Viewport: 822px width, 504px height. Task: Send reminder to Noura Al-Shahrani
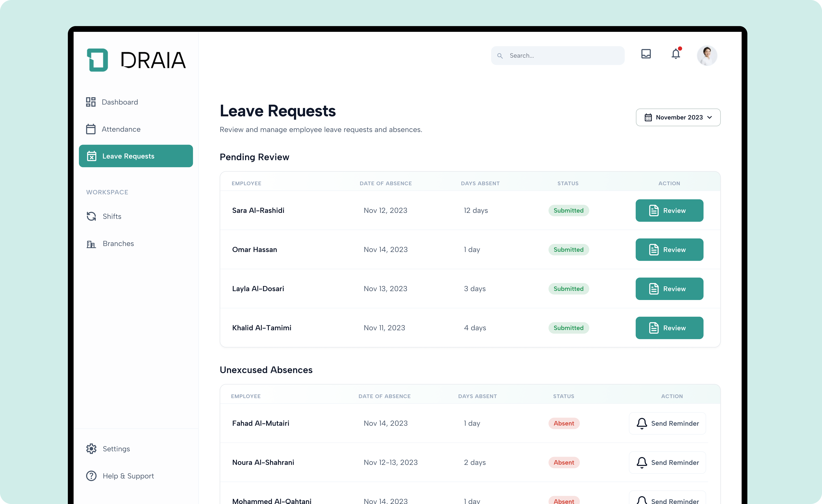(667, 463)
